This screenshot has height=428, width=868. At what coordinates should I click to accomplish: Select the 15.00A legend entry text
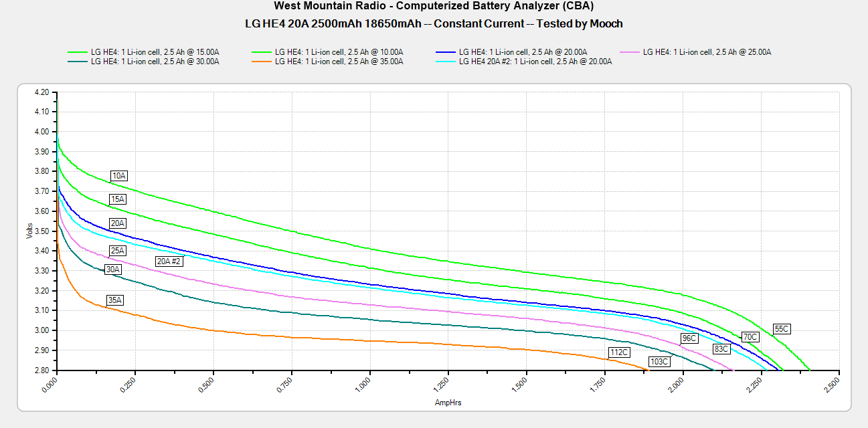point(155,51)
